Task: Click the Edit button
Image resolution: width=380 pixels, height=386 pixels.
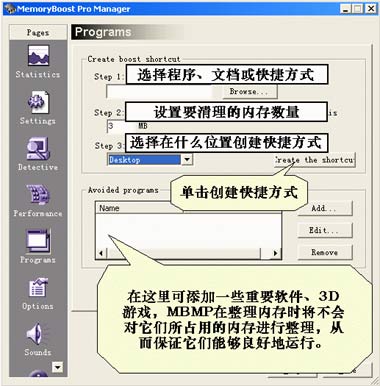Action: [x=325, y=230]
